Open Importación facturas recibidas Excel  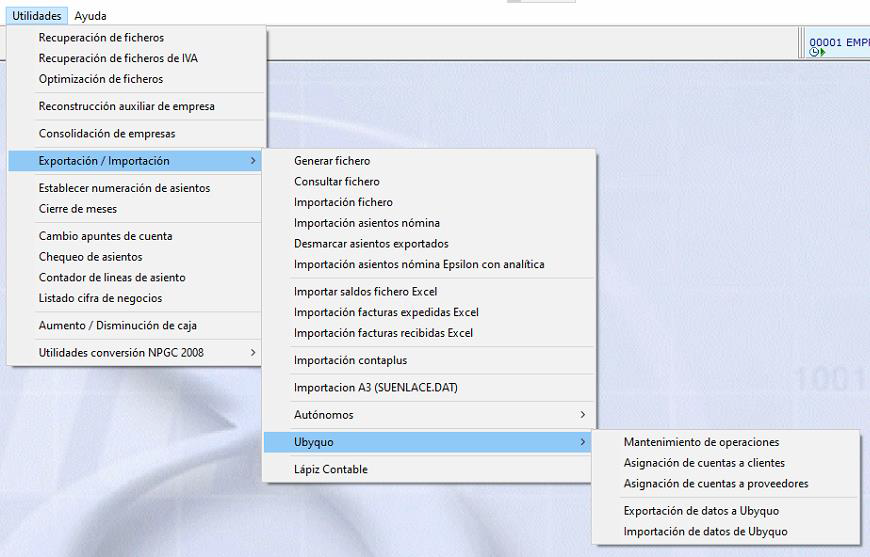428,333
